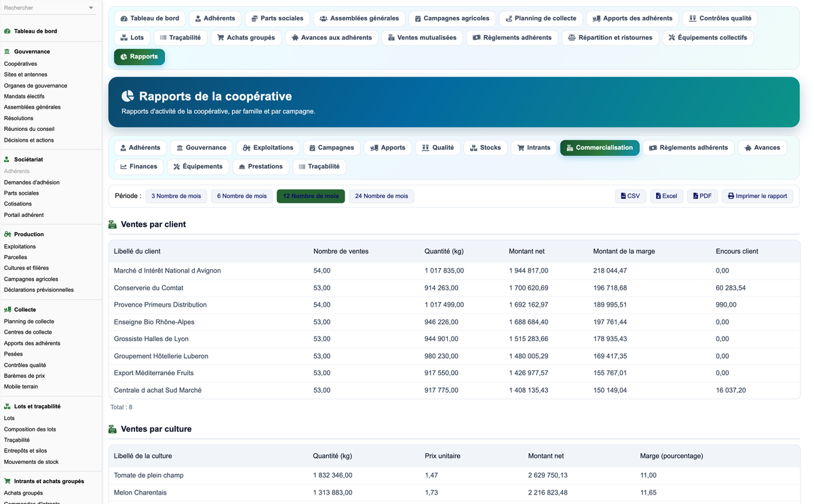Switch to Stocks report family
The width and height of the screenshot is (814, 504).
486,148
